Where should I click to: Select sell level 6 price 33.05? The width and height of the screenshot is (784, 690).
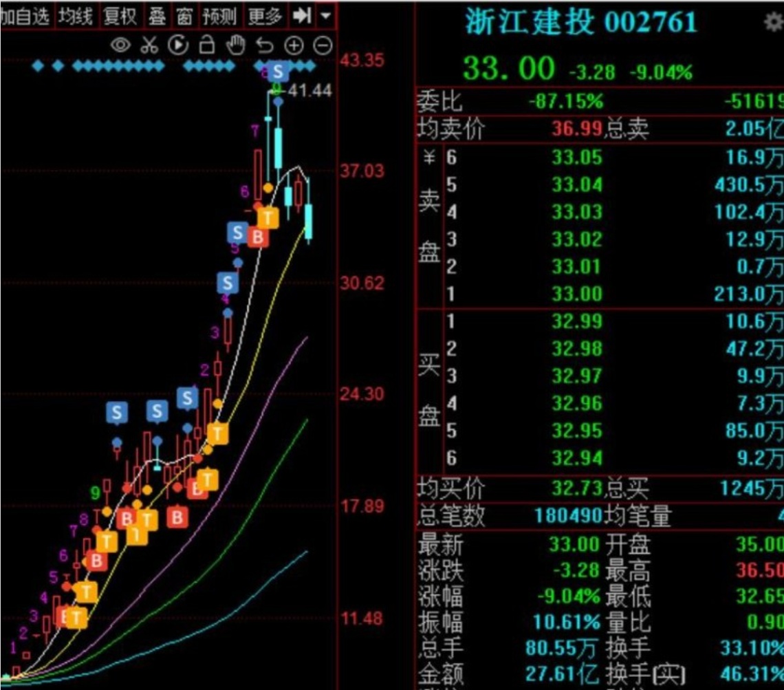click(x=577, y=158)
